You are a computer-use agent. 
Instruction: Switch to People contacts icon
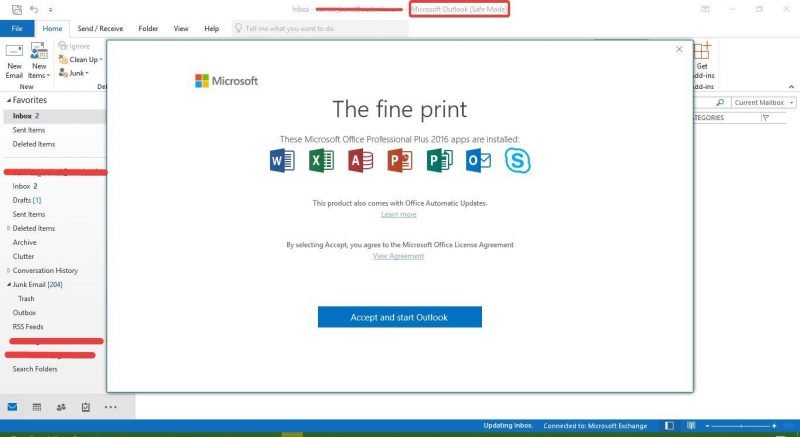point(61,407)
